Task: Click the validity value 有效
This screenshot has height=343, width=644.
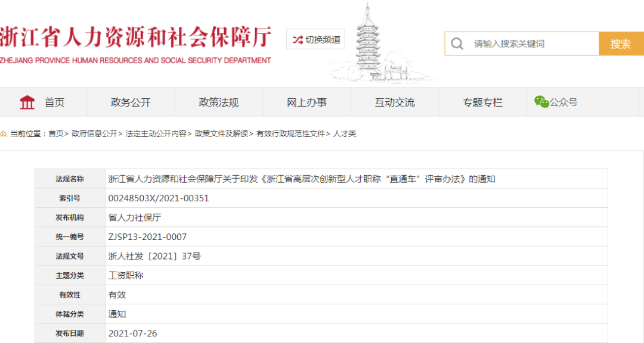Action: tap(117, 295)
